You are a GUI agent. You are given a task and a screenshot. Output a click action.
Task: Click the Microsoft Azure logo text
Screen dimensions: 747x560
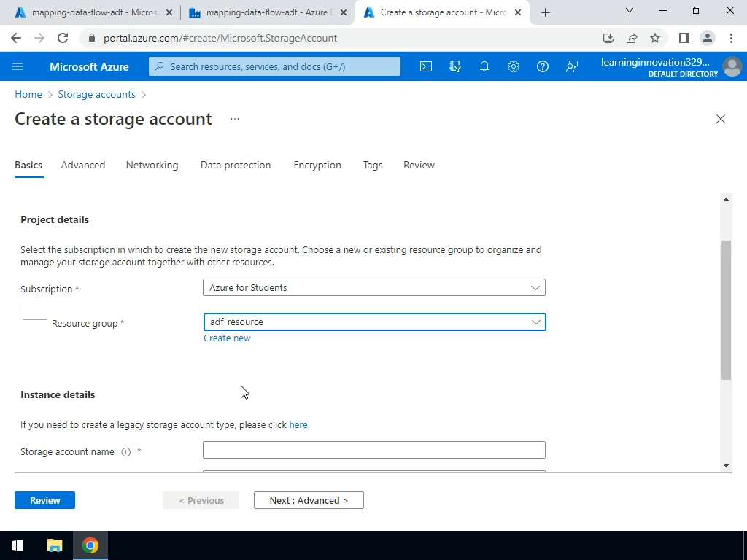89,66
